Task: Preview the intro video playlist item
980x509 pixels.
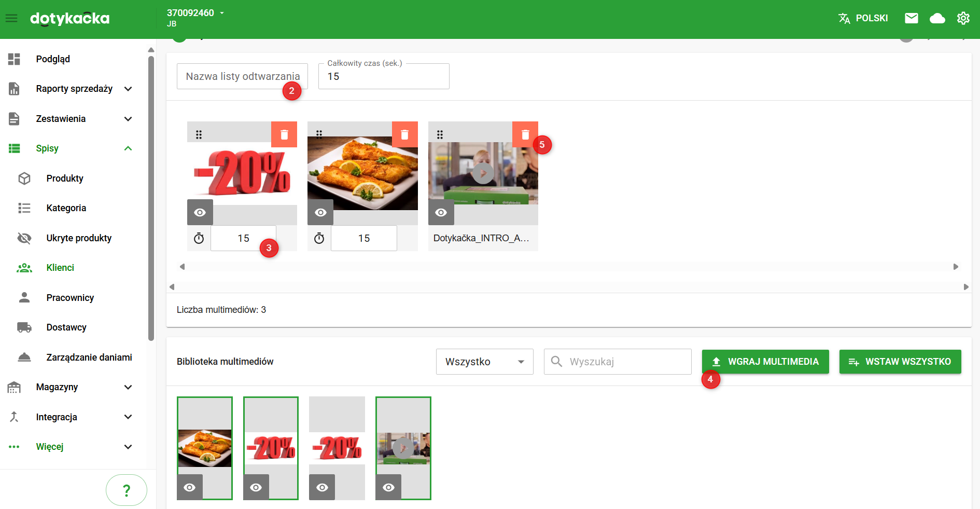Action: 441,213
